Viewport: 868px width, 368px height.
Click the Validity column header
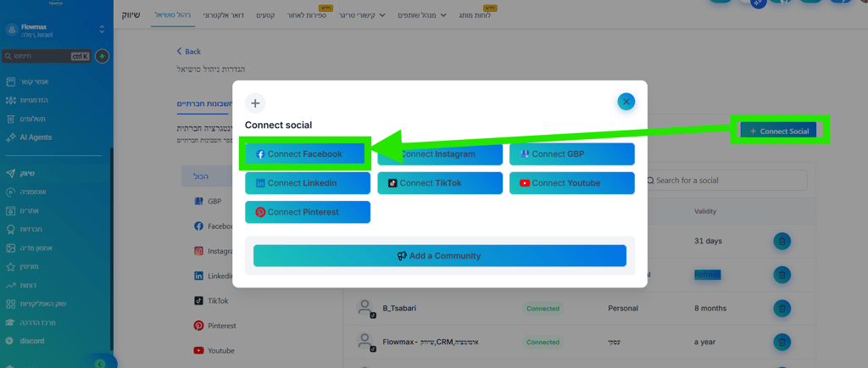point(705,211)
